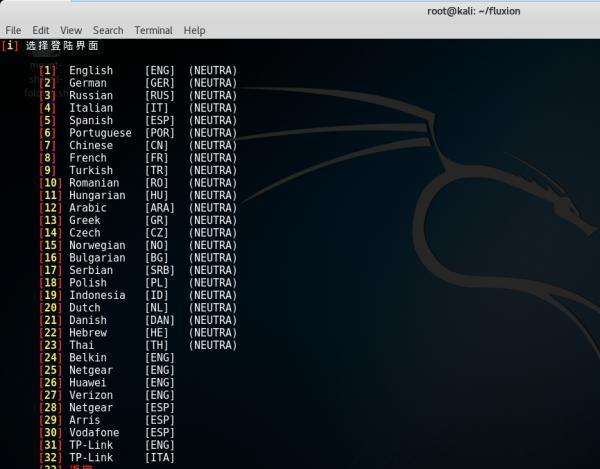This screenshot has height=469, width=600.
Task: Click the Bulgarian list entry
Action: click(97, 258)
